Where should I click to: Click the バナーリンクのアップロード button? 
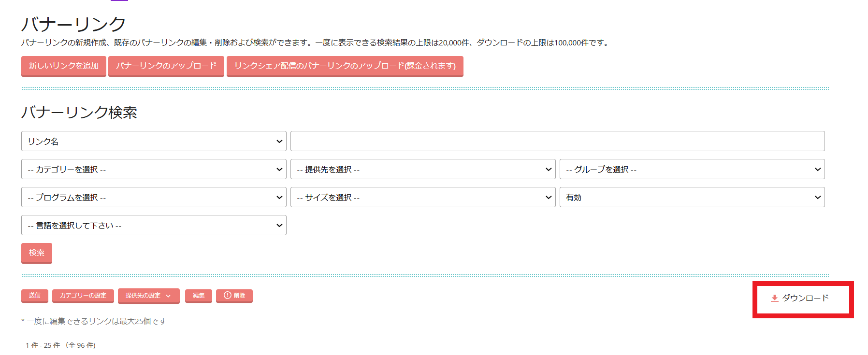tap(166, 66)
